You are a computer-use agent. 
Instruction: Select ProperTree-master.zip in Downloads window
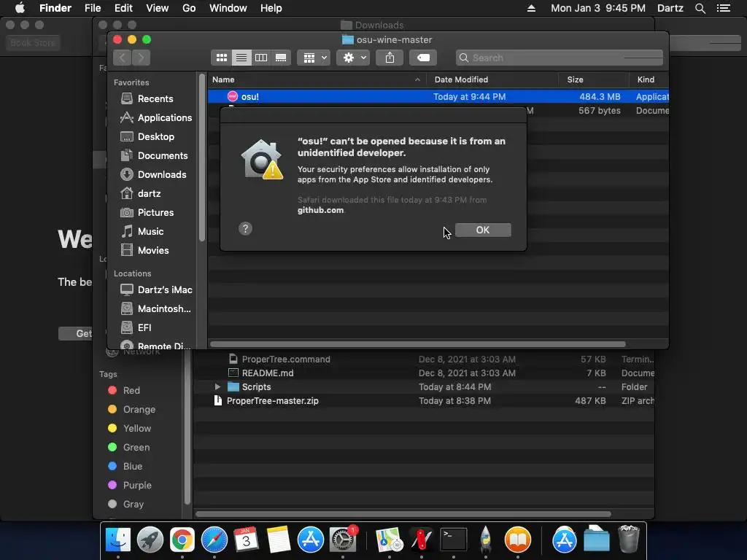[x=272, y=400]
